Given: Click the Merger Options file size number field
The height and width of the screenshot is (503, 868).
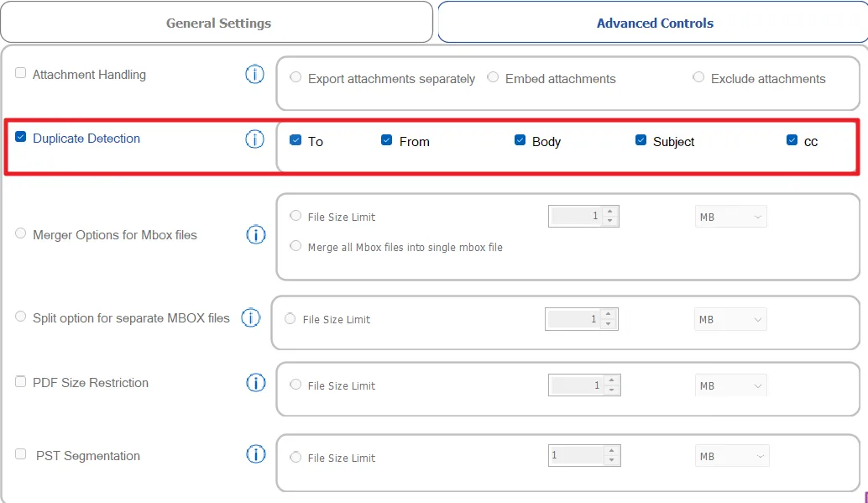Looking at the screenshot, I should [x=576, y=216].
